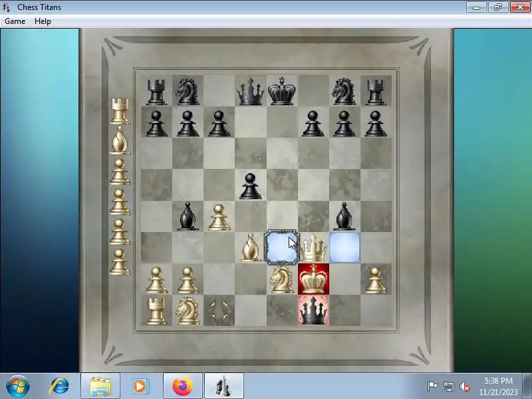The image size is (532, 399).
Task: Click Chess Titans taskbar button
Action: [223, 386]
